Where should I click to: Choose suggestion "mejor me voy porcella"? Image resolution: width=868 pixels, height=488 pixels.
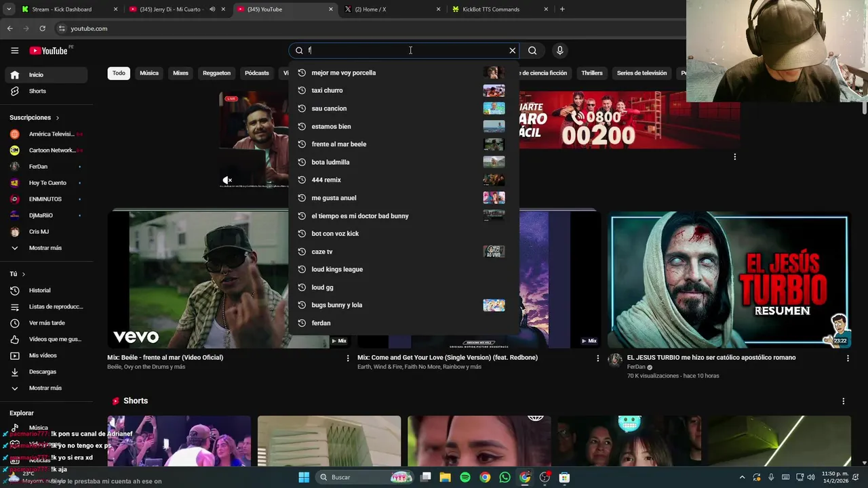coord(403,73)
